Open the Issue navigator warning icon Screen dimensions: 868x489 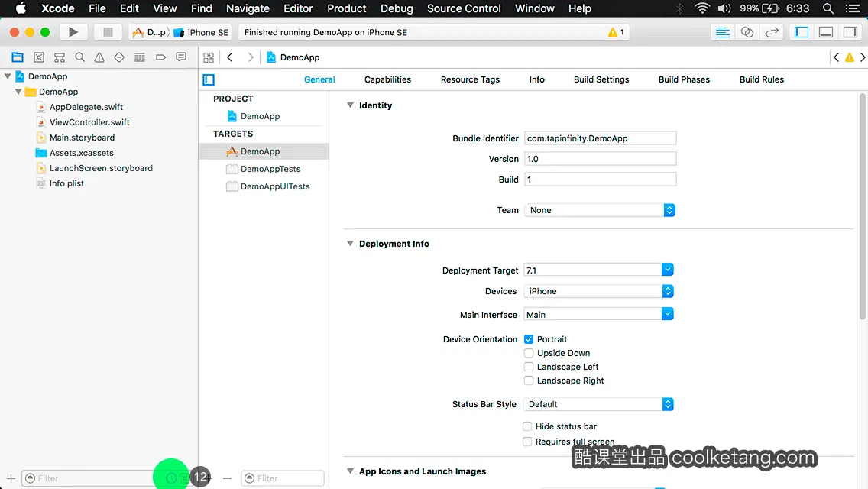coord(99,57)
